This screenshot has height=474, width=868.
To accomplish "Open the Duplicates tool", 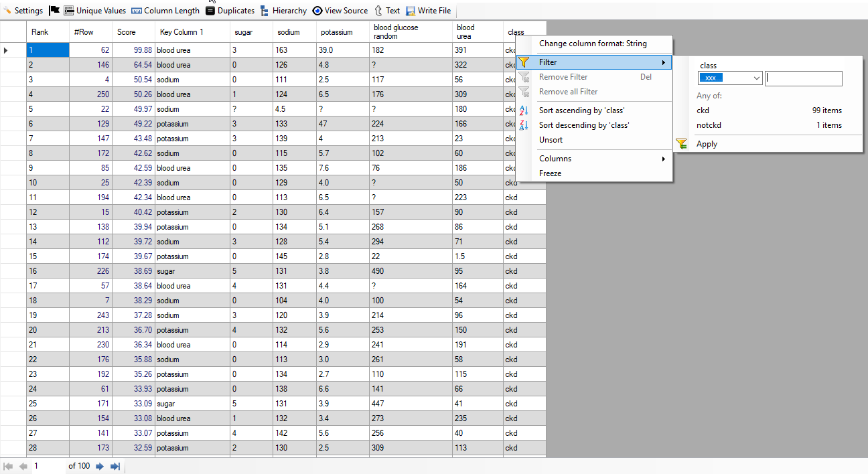I will [210, 11].
